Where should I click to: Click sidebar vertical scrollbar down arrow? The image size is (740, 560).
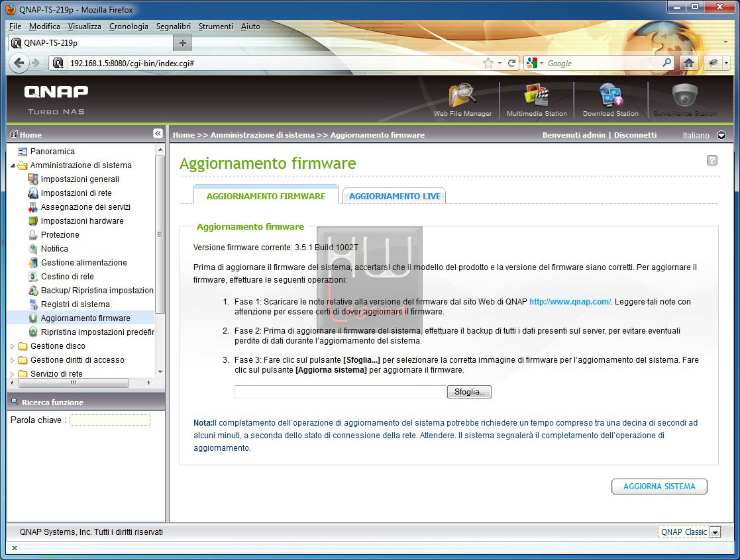tap(160, 372)
